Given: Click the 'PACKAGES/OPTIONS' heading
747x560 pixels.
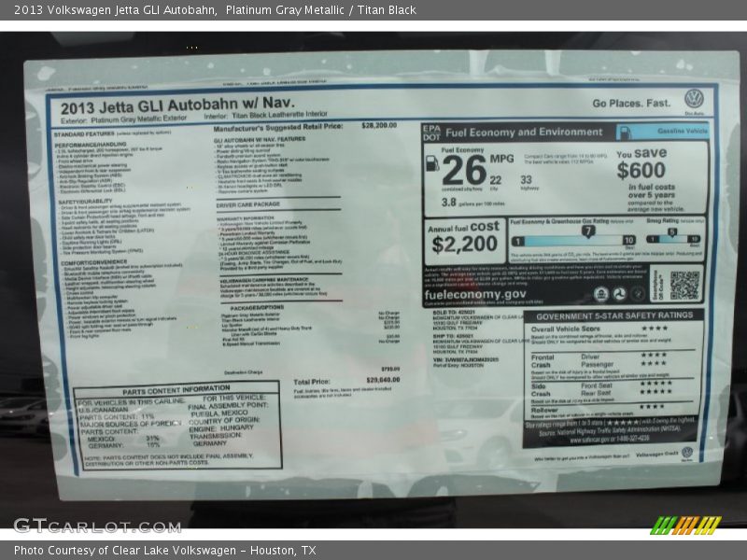Looking at the screenshot, I should [x=257, y=308].
